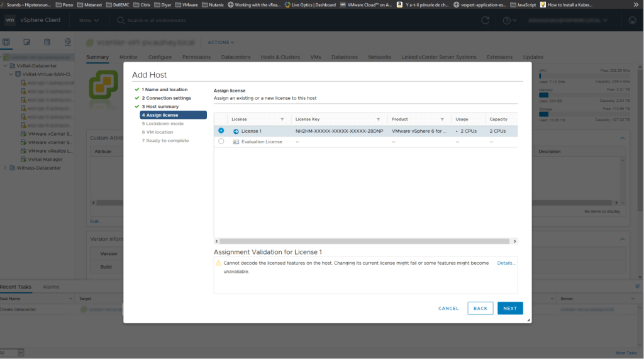The width and height of the screenshot is (644, 359).
Task: Collapse the VxRail-Datacenter tree node
Action: pos(6,65)
